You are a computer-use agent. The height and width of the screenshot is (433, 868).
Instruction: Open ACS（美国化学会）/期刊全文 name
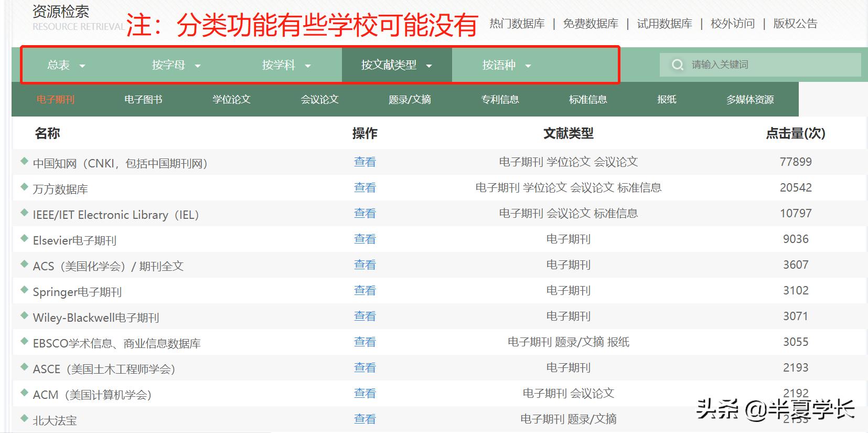click(x=108, y=266)
